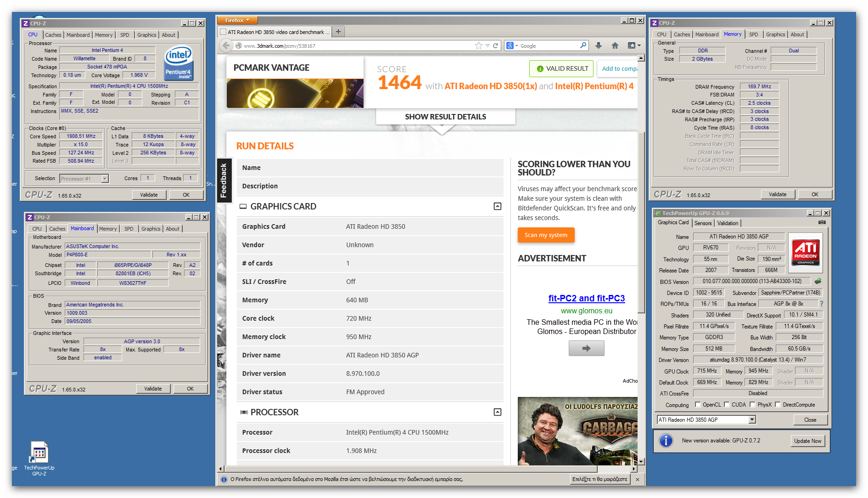Click Validate in top-left CPU-Z
Screen dimensions: 868x498
[149, 195]
